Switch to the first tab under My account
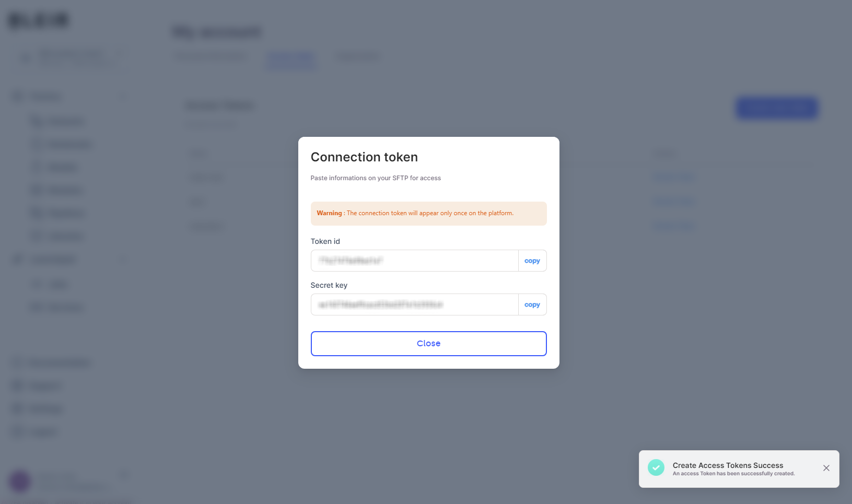This screenshot has width=852, height=504. pos(210,56)
